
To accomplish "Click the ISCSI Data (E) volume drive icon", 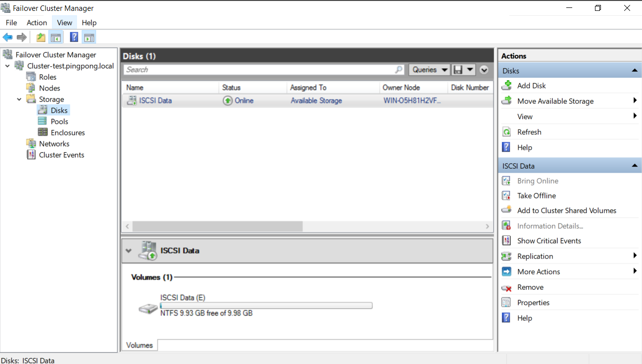I will point(148,309).
